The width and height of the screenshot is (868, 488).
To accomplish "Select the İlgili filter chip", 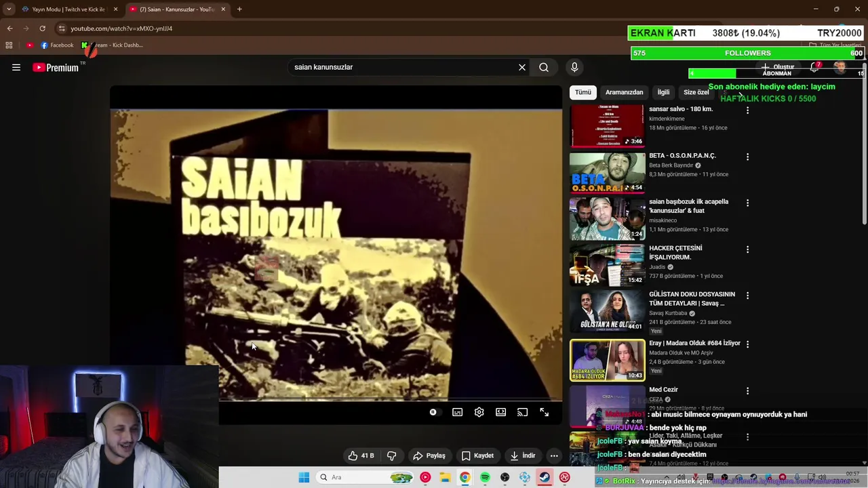I will coord(663,92).
